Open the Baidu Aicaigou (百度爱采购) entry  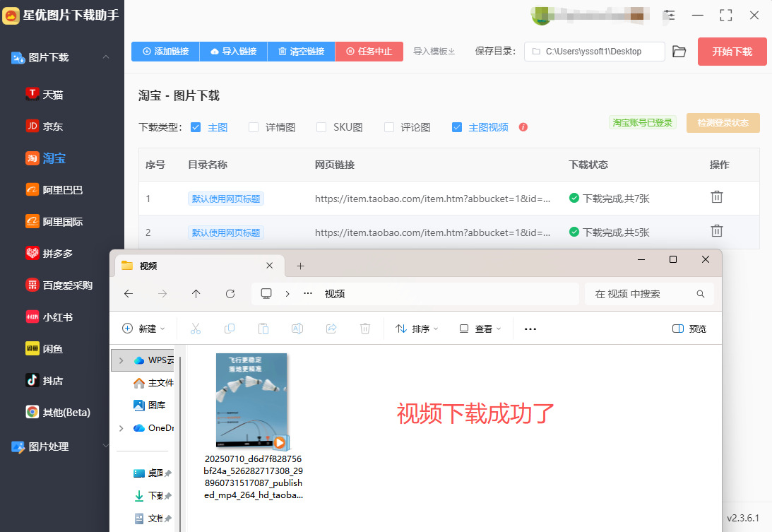point(59,285)
